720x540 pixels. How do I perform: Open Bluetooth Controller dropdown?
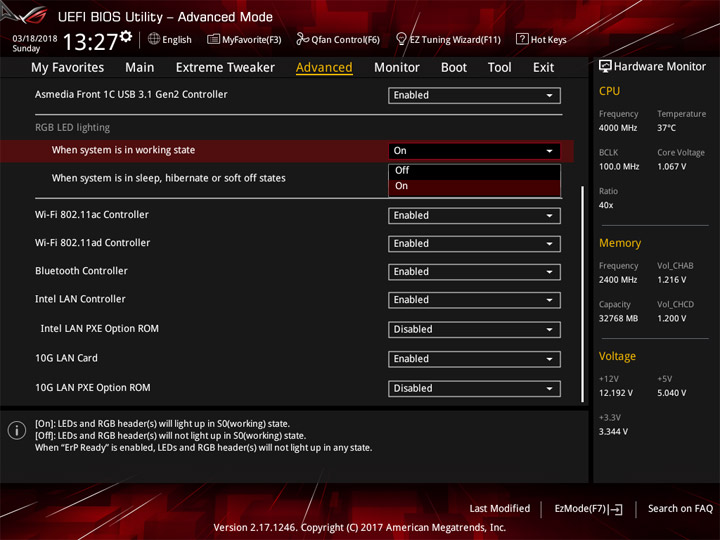(474, 272)
